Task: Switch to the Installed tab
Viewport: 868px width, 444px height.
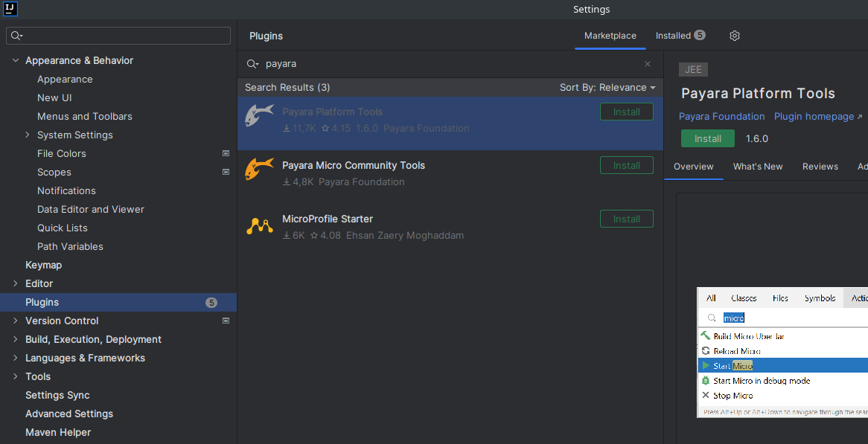Action: click(x=672, y=35)
